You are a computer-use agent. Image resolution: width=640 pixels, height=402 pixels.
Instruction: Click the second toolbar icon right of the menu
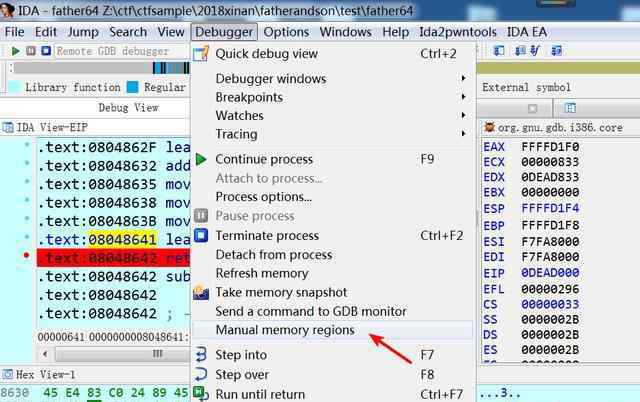click(520, 51)
